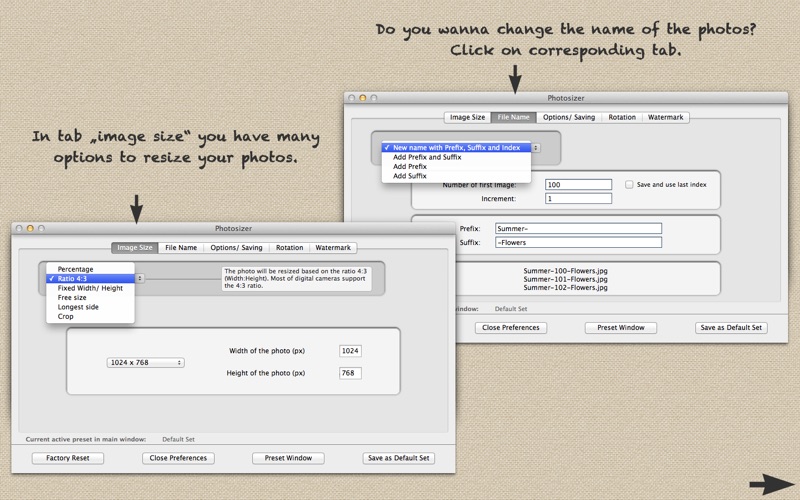Minimize the front Photosizer window
800x500 pixels.
30,229
